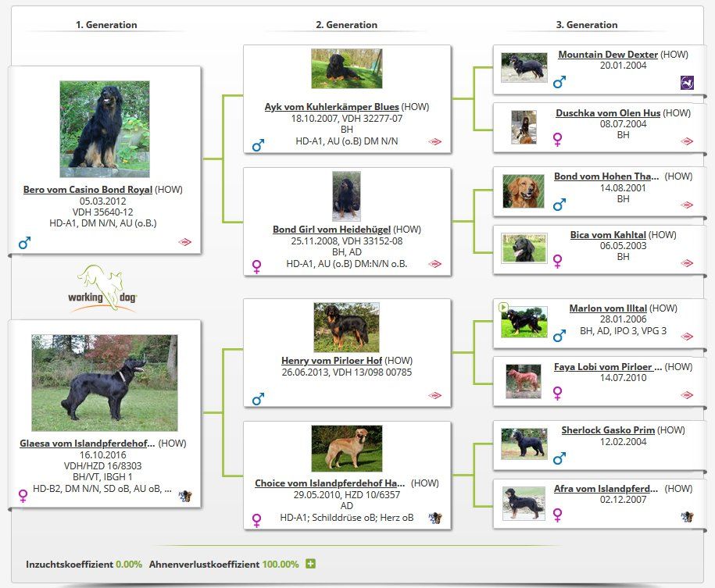Click the red club logo on Duschka card

[687, 141]
